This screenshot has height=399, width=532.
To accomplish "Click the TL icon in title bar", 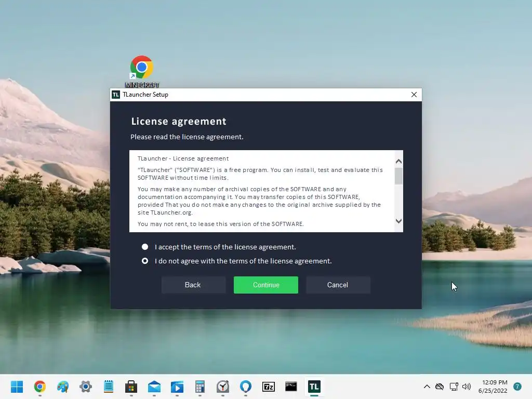I will click(x=116, y=95).
